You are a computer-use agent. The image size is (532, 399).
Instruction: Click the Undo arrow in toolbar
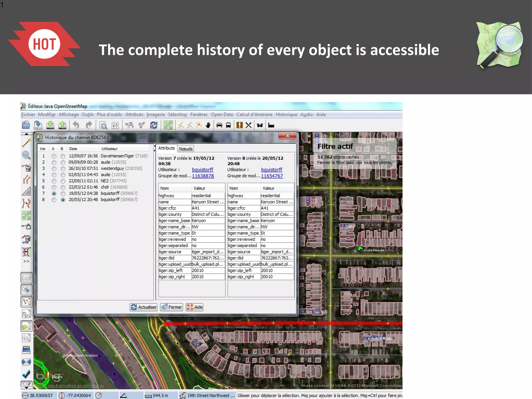(76, 125)
